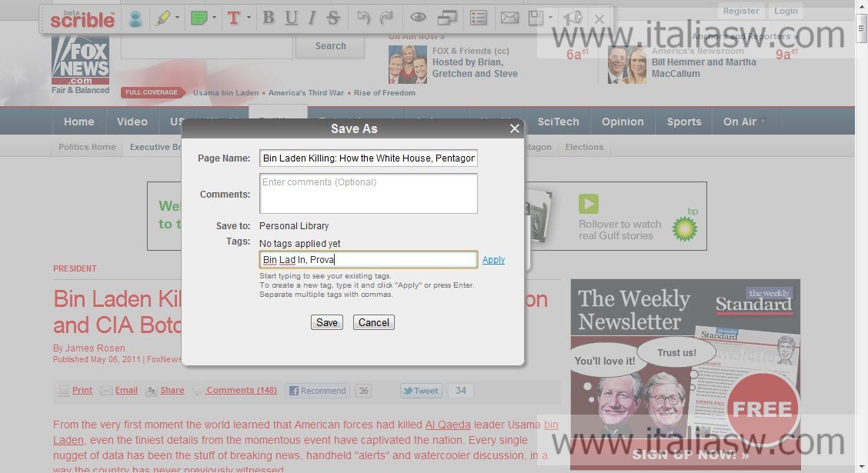This screenshot has height=473, width=868.
Task: Close the scrible toolbar with the X
Action: (x=599, y=19)
